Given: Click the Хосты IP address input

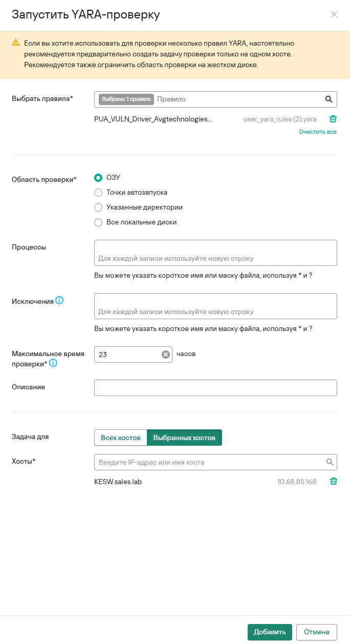Looking at the screenshot, I should tap(210, 462).
